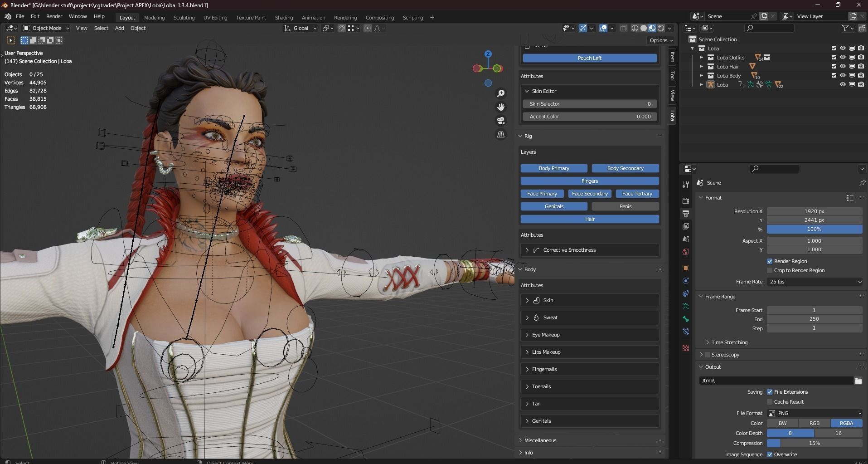Switch to the Sculpting workspace tab
The height and width of the screenshot is (464, 868).
pyautogui.click(x=184, y=18)
